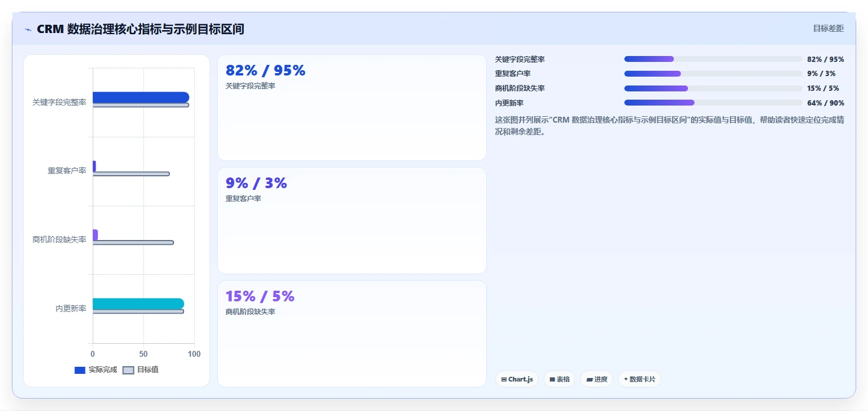
Task: Click the 50 tick on chart x-axis
Action: pyautogui.click(x=143, y=354)
